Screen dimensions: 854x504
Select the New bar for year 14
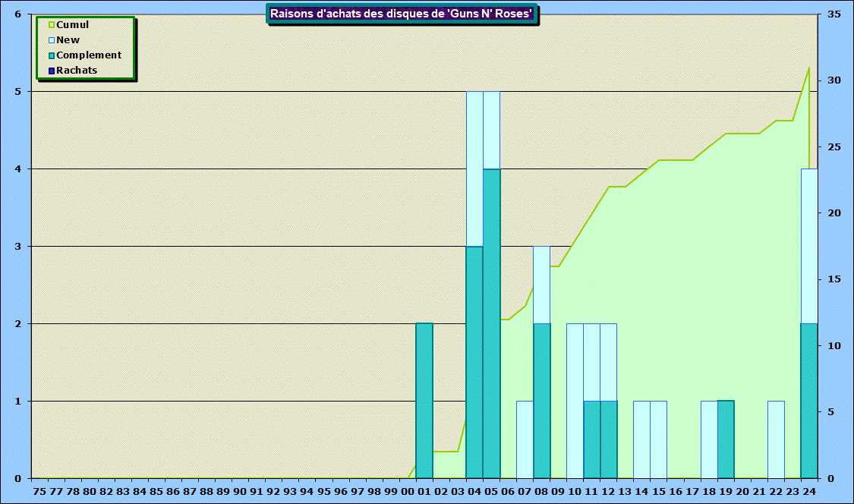[x=641, y=439]
